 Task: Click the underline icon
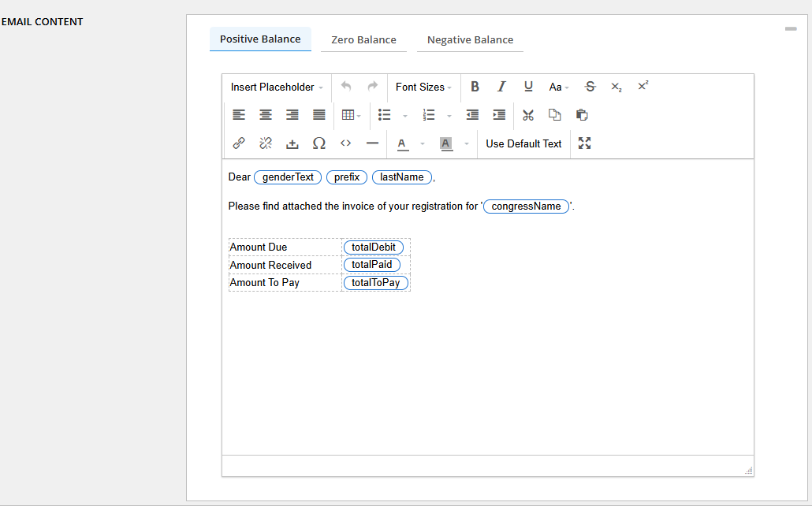point(528,87)
